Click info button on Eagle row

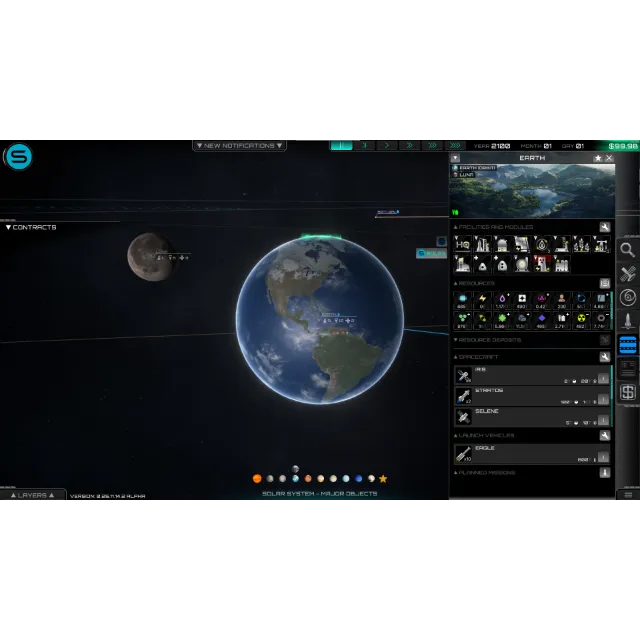[x=603, y=457]
